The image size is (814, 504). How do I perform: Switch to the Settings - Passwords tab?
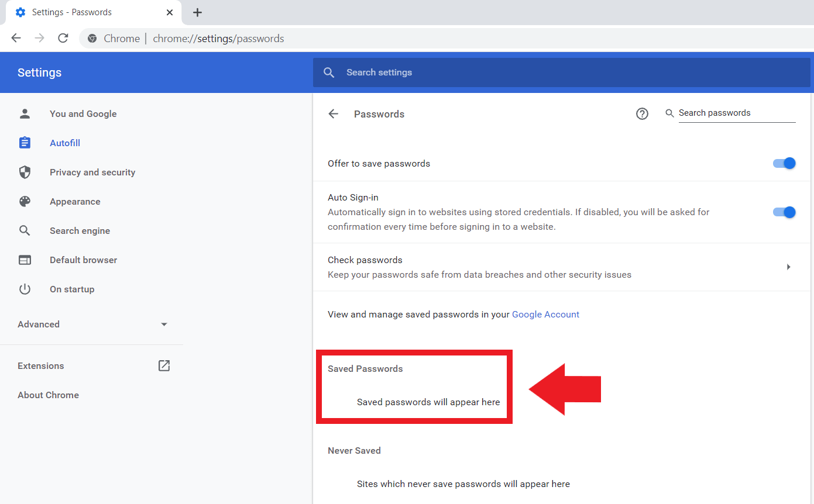(72, 12)
